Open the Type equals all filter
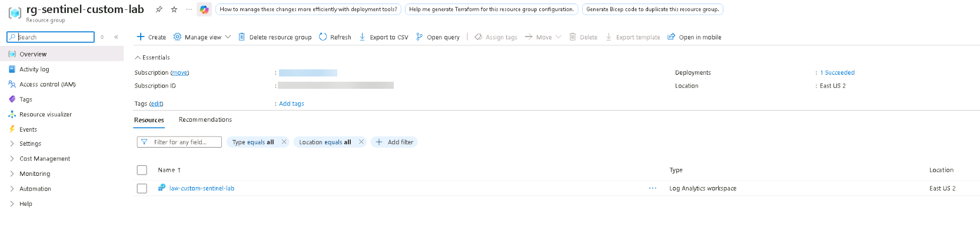 click(x=253, y=142)
